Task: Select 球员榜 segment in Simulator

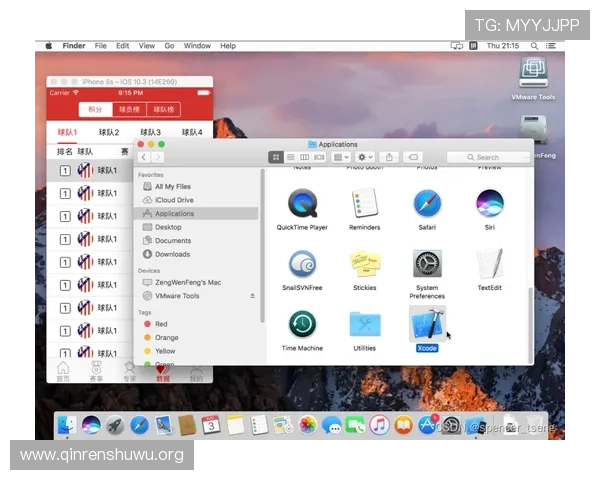Action: pos(129,109)
